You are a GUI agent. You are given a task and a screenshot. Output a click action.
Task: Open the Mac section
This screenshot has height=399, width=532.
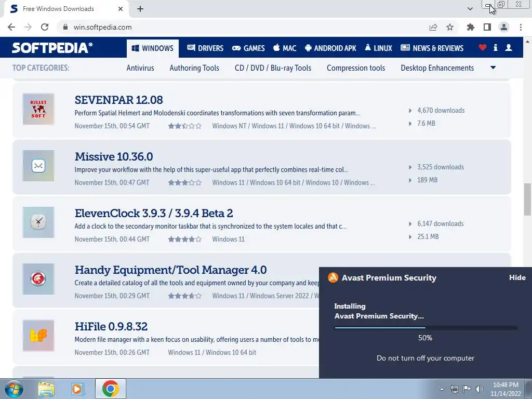pyautogui.click(x=285, y=48)
